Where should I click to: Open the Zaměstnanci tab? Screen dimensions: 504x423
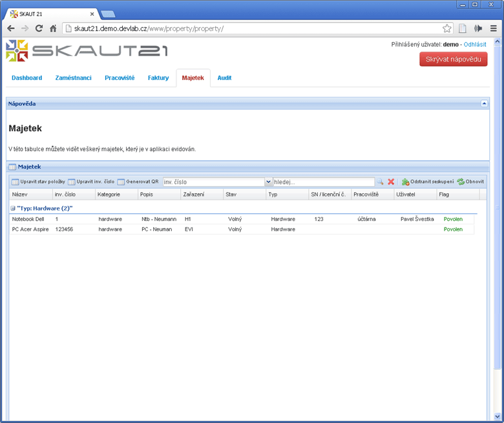coord(73,78)
